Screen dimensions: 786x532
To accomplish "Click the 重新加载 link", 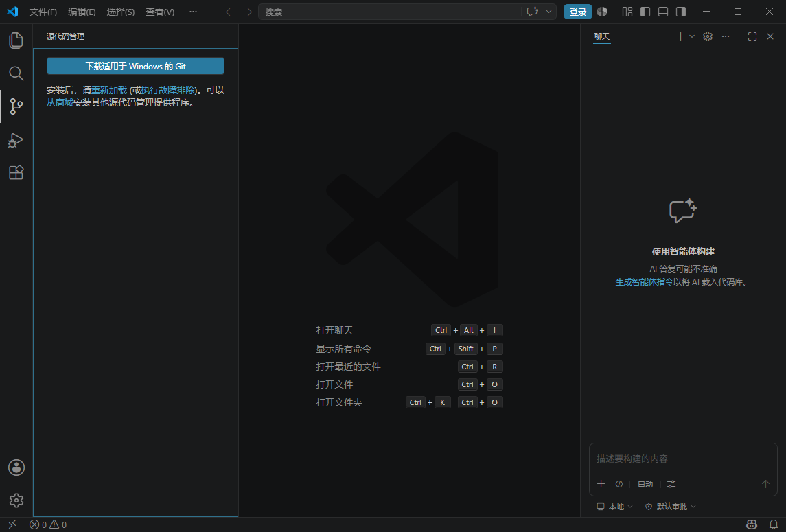I will point(108,90).
